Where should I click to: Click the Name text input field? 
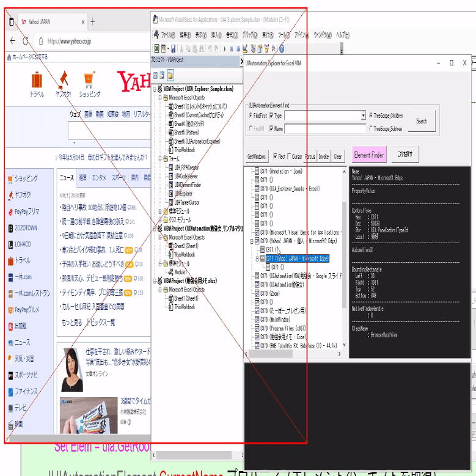325,129
